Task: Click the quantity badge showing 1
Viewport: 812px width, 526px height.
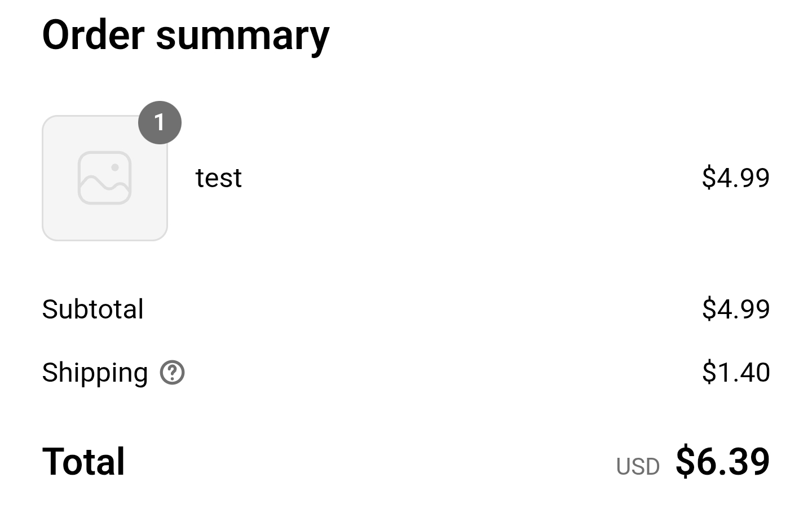Action: [x=160, y=122]
